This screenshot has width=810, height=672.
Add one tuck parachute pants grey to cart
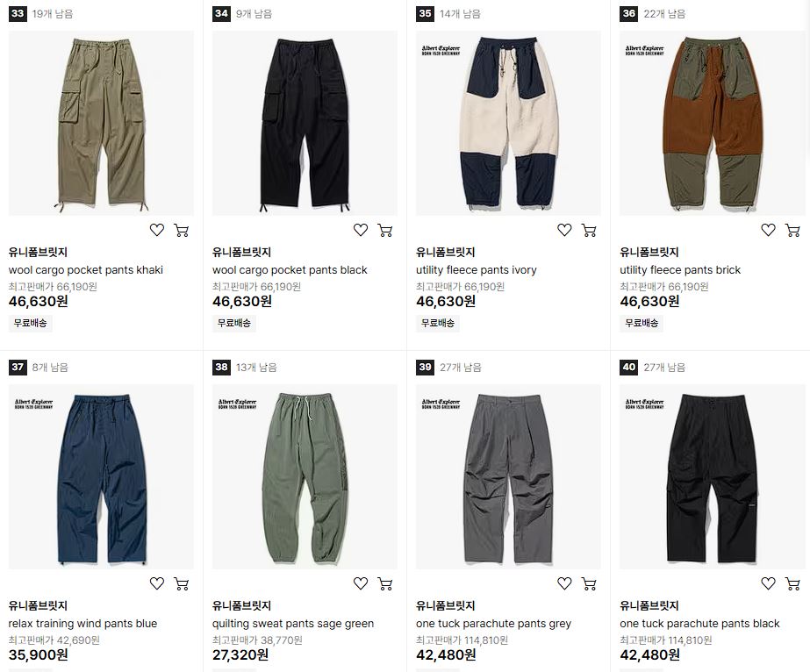589,583
